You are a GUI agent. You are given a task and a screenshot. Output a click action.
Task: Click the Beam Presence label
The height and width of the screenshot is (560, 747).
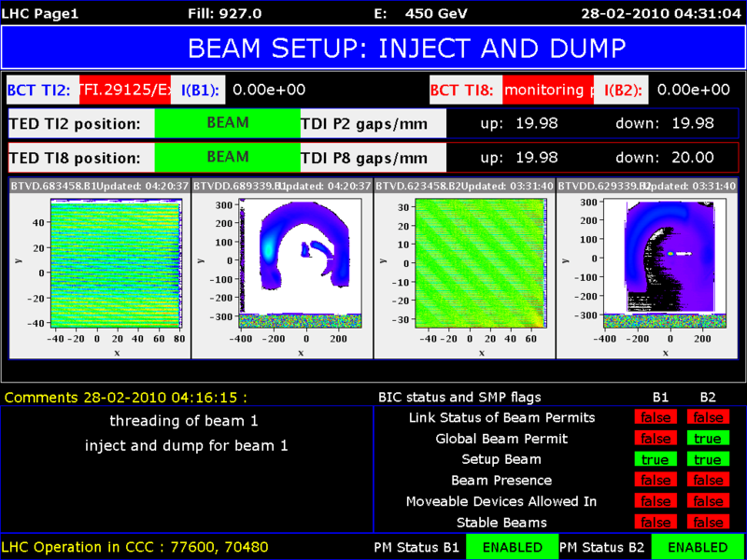501,481
